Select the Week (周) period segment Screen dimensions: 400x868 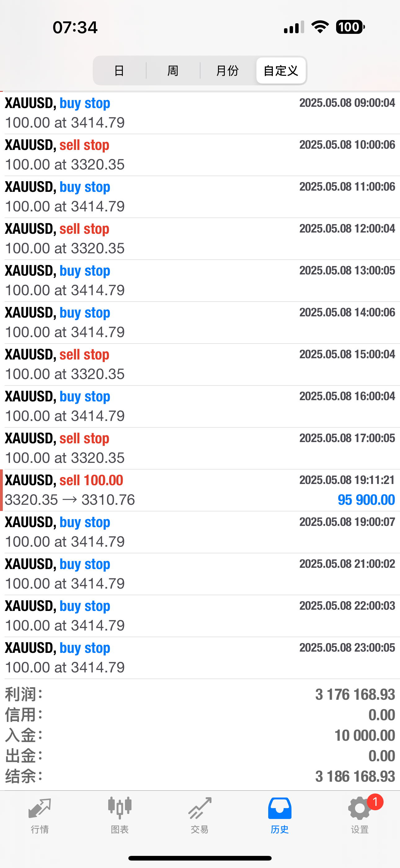click(173, 70)
